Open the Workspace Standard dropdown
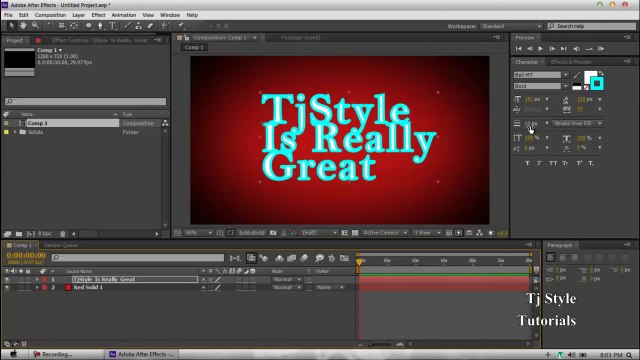Viewport: 640px width, 360px height. tap(511, 26)
